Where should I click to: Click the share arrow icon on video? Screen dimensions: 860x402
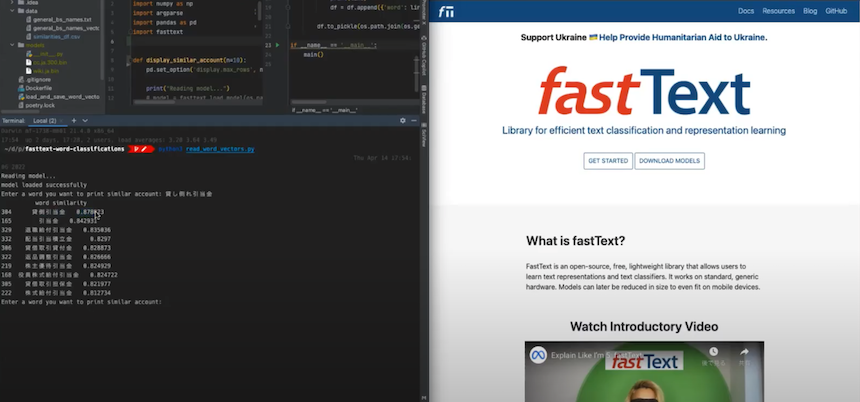(x=744, y=352)
